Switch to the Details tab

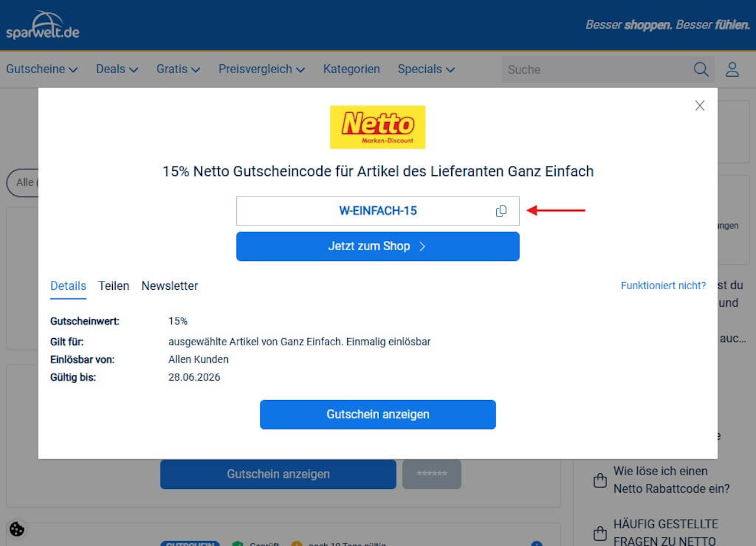(x=68, y=286)
